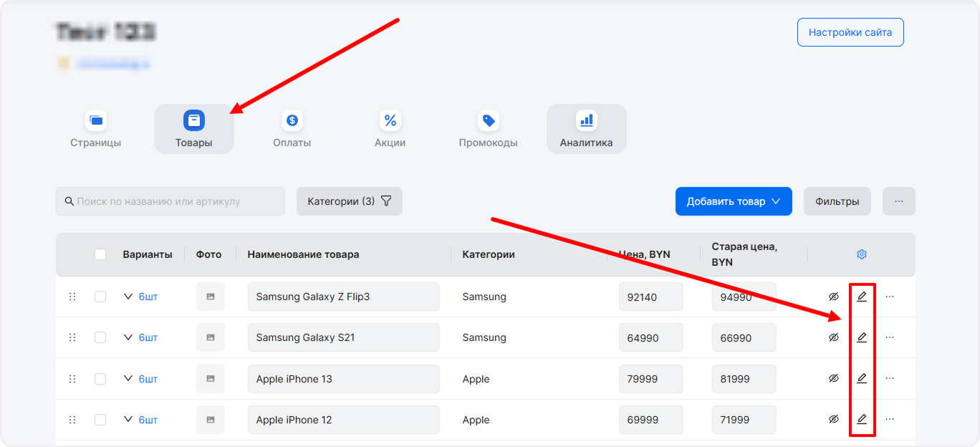The width and height of the screenshot is (980, 447).
Task: Click the pencil edit icon for Apple iPhone 13
Action: pos(862,378)
